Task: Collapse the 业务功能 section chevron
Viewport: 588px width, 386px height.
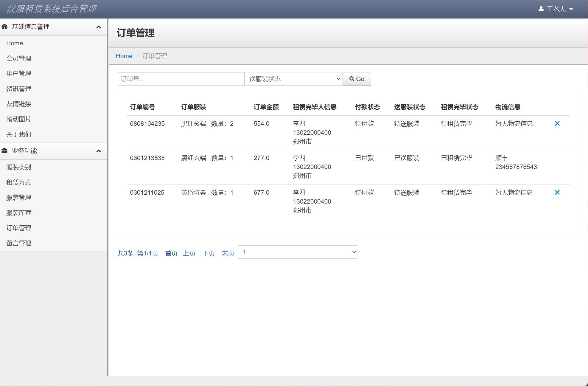Action: tap(99, 151)
